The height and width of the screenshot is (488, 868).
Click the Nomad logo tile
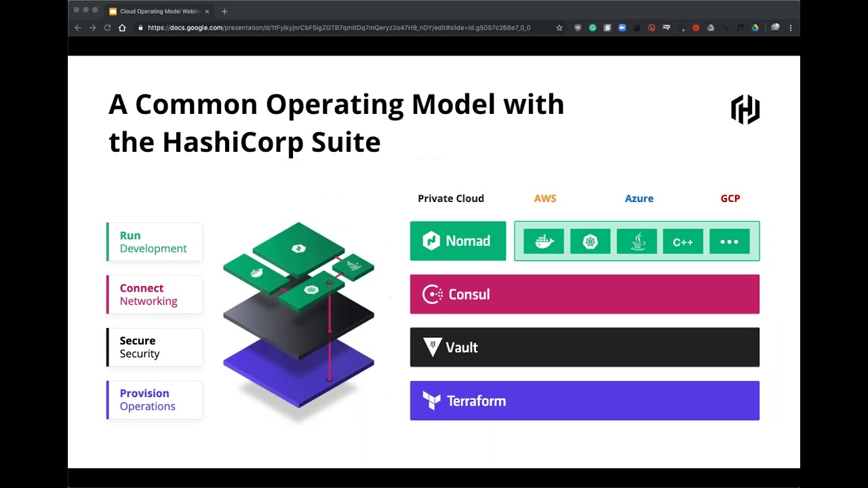pyautogui.click(x=458, y=241)
